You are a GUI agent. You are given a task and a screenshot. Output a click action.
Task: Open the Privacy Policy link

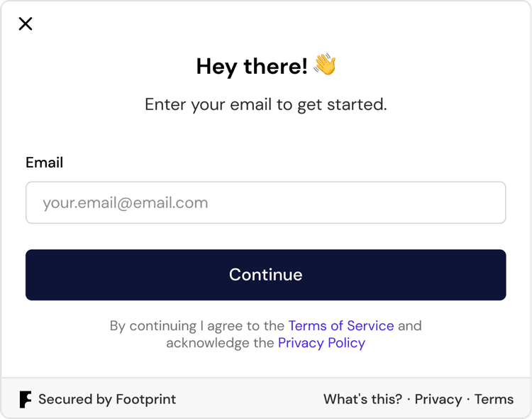pyautogui.click(x=321, y=343)
